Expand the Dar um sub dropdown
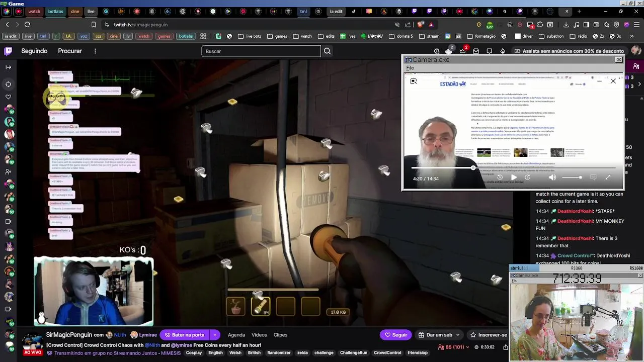 (458, 335)
